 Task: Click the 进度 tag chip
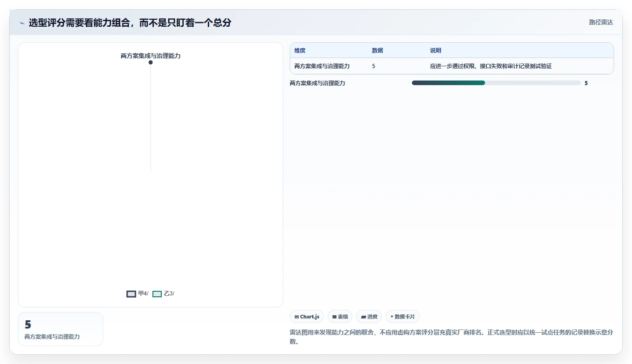coord(369,317)
